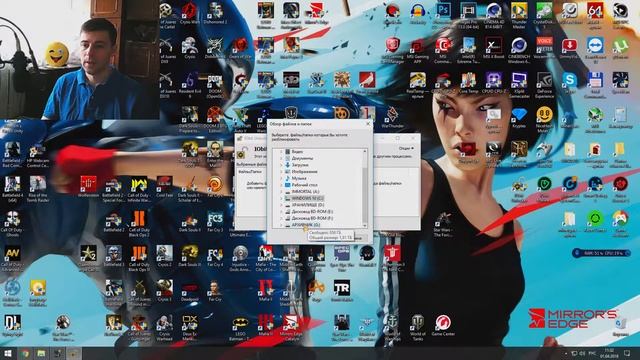The height and width of the screenshot is (360, 640).
Task: Select the Музыка folder in the tree
Action: click(299, 178)
